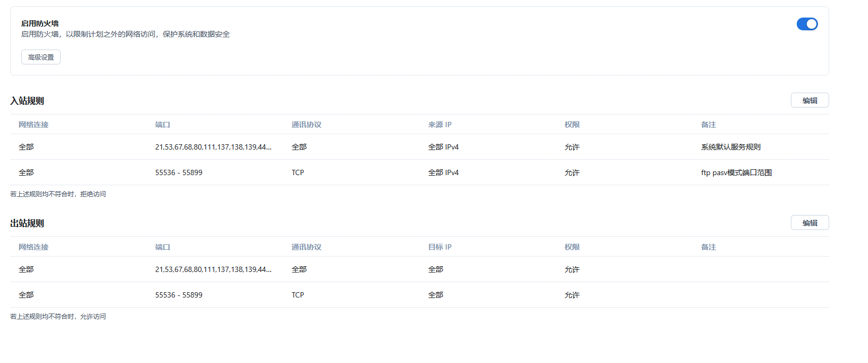Click TCP protocol in 入站规则 table

pos(298,172)
